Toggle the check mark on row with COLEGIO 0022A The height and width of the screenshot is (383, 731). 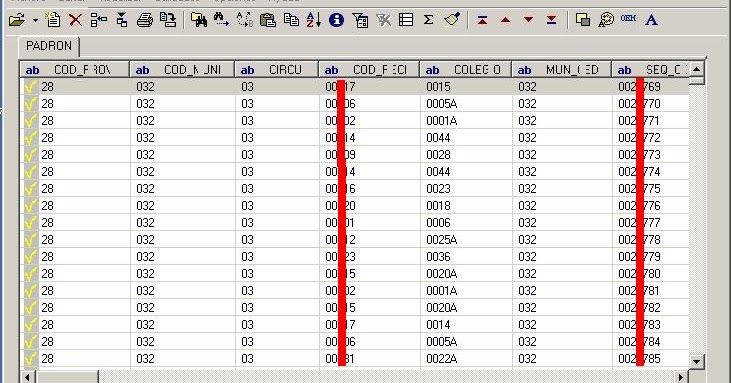click(31, 359)
